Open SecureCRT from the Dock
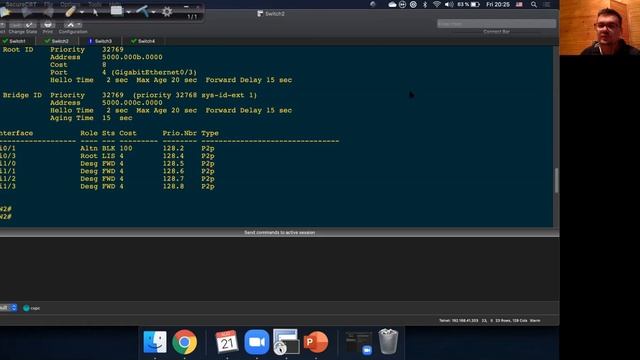Viewport: 640px width, 360px height. 286,342
